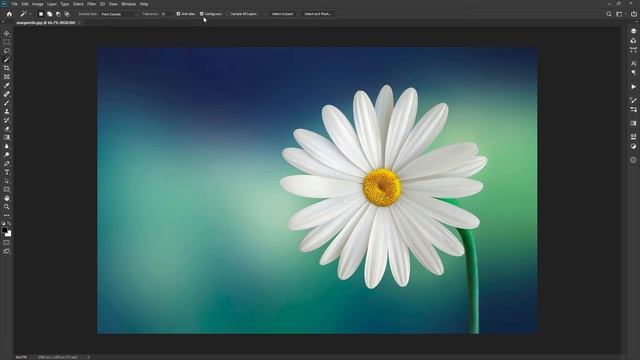Select the Gradient tool

pyautogui.click(x=7, y=138)
